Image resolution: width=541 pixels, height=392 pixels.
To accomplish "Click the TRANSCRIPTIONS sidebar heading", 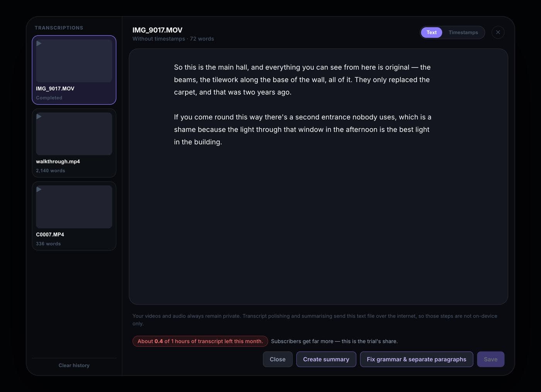I will (59, 28).
